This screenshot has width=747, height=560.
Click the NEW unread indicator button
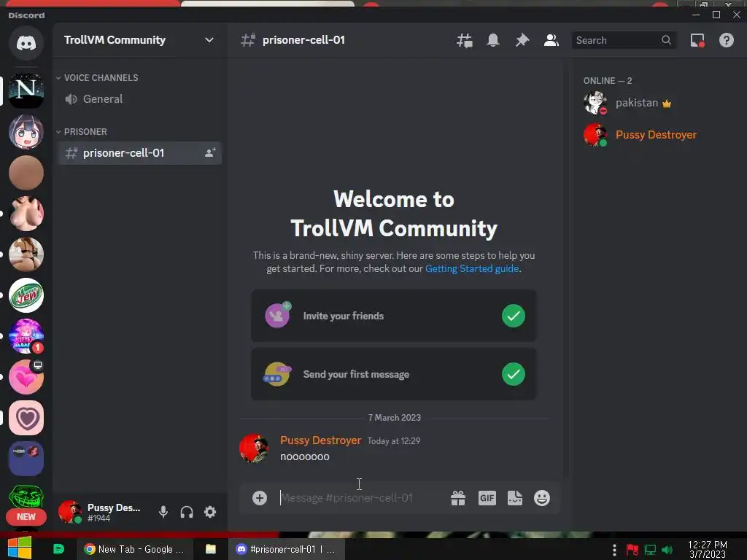coord(26,517)
